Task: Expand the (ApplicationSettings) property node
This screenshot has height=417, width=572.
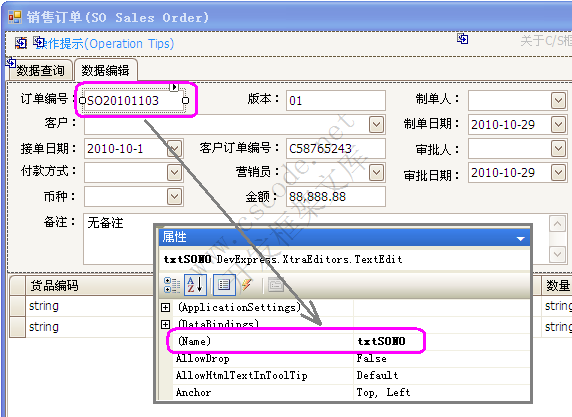Action: (x=166, y=308)
